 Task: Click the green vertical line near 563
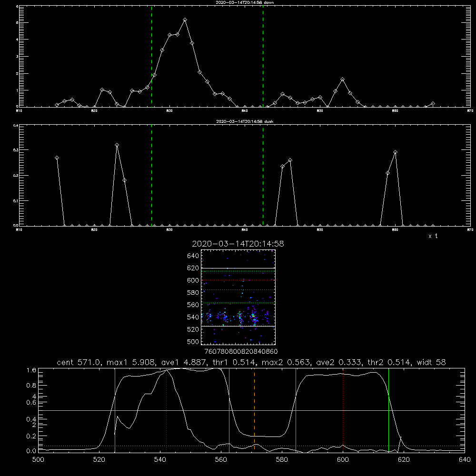pos(229,410)
